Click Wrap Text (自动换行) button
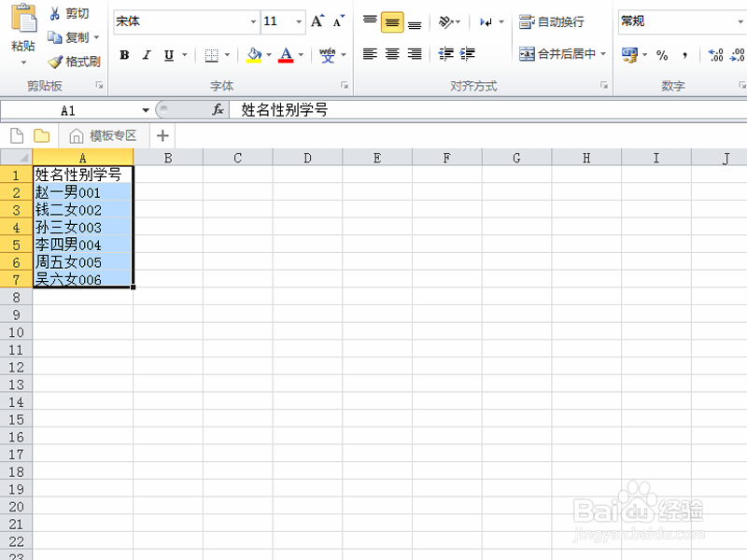The width and height of the screenshot is (747, 560). (552, 21)
